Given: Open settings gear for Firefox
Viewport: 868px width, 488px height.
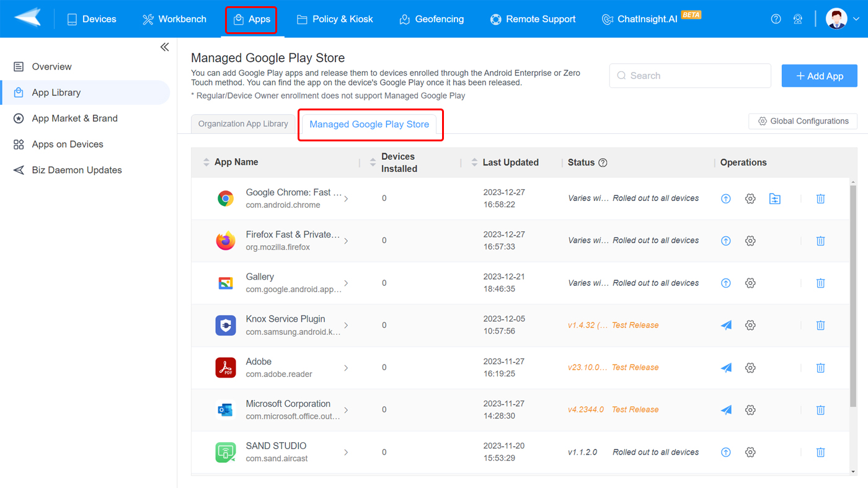Looking at the screenshot, I should pyautogui.click(x=750, y=241).
